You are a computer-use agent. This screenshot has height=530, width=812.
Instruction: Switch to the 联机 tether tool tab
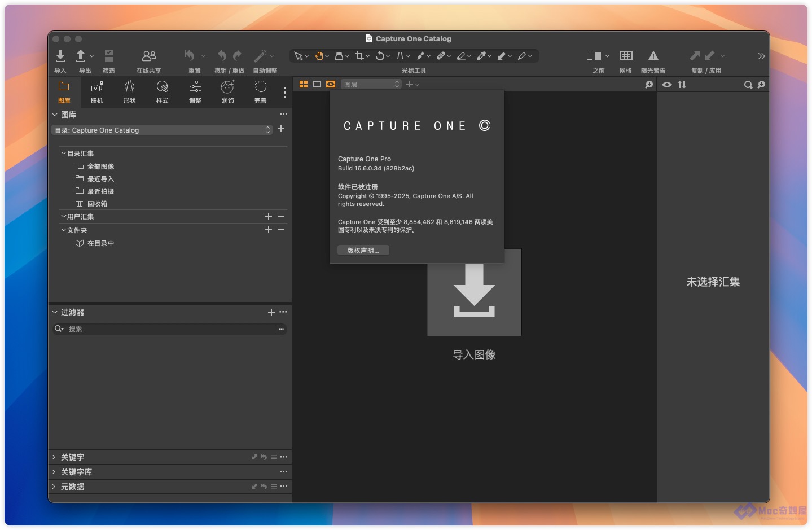97,92
